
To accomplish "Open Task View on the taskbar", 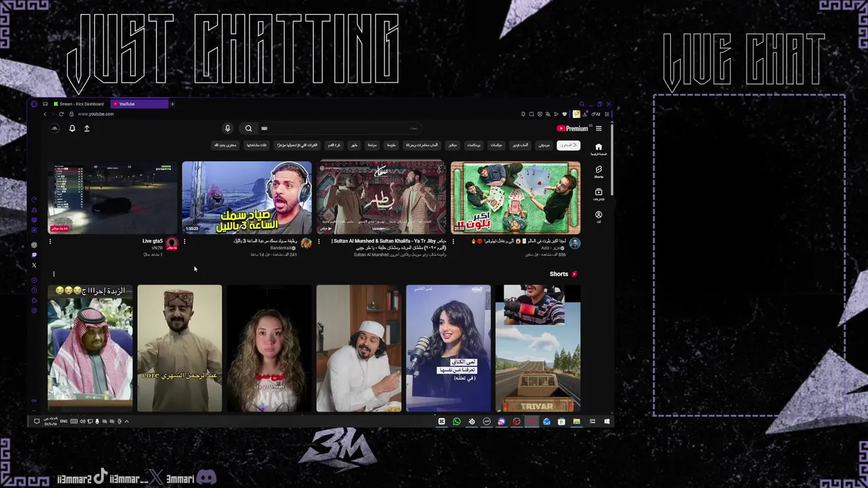I will click(591, 422).
